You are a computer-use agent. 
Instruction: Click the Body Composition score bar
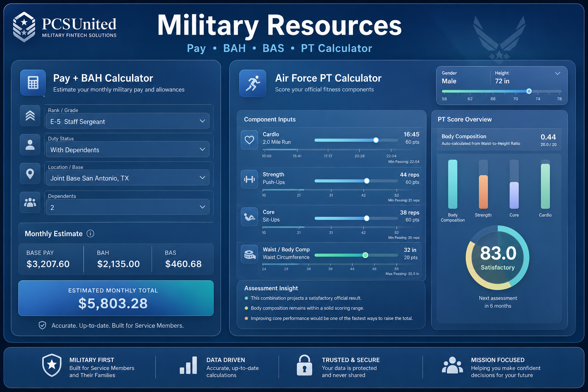click(452, 184)
